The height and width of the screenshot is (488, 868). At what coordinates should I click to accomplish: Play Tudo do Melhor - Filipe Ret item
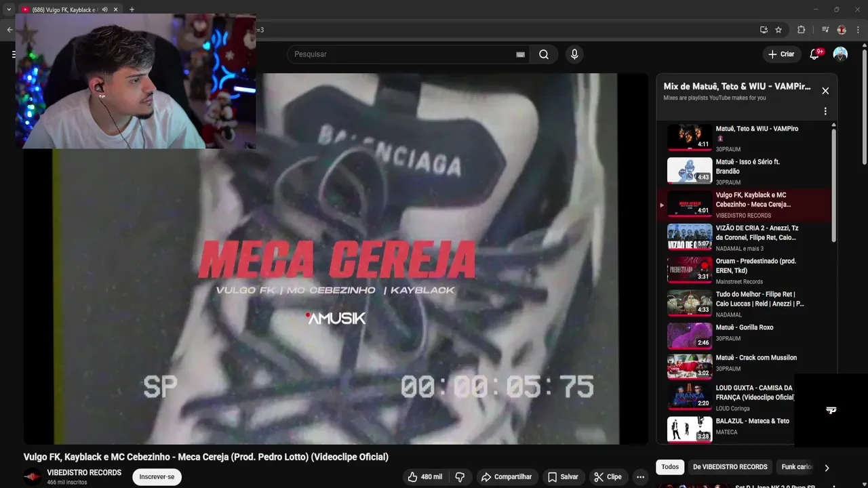[x=745, y=304]
